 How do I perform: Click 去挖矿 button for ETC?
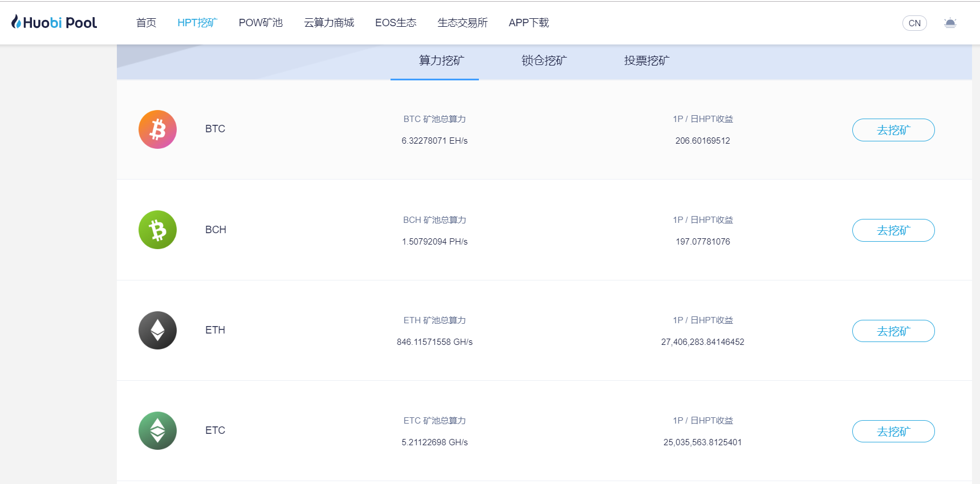click(893, 432)
